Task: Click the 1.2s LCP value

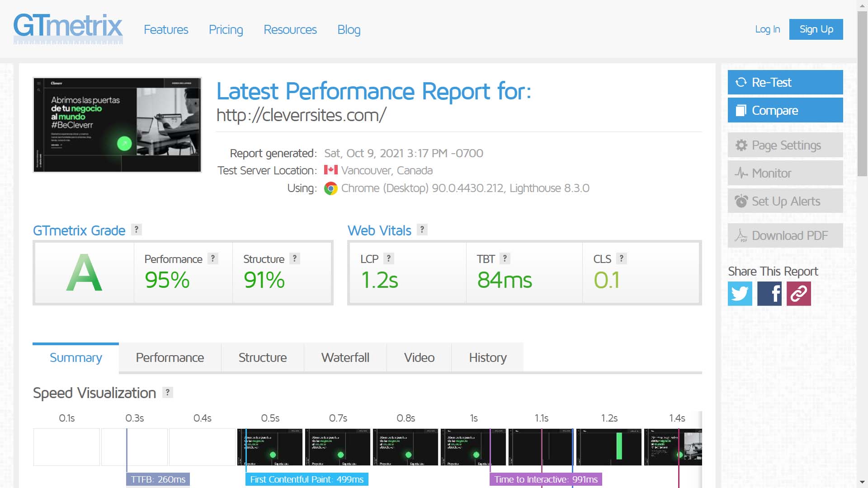Action: pos(379,280)
